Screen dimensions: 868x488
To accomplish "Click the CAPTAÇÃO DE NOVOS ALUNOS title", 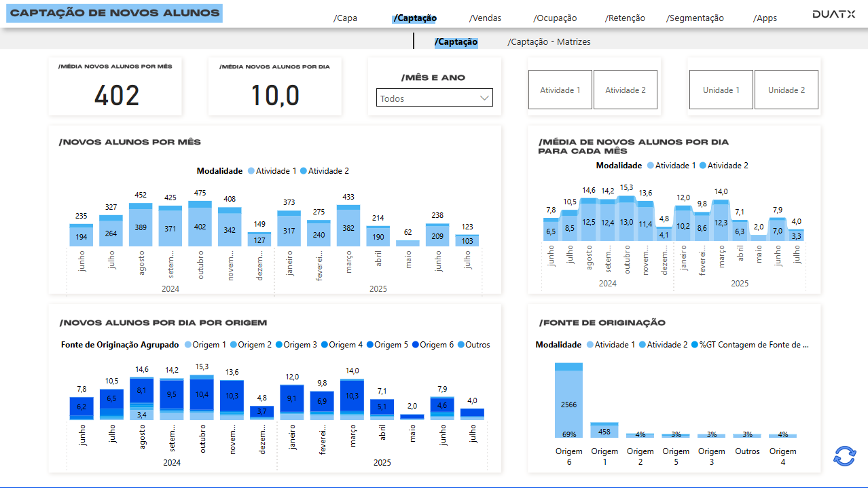I will pyautogui.click(x=113, y=13).
